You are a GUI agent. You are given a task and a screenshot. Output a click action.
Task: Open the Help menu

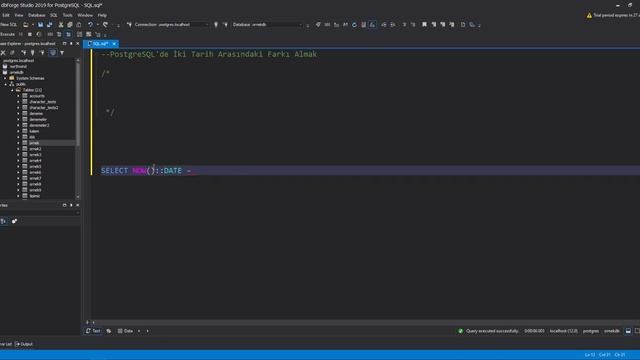tap(102, 15)
